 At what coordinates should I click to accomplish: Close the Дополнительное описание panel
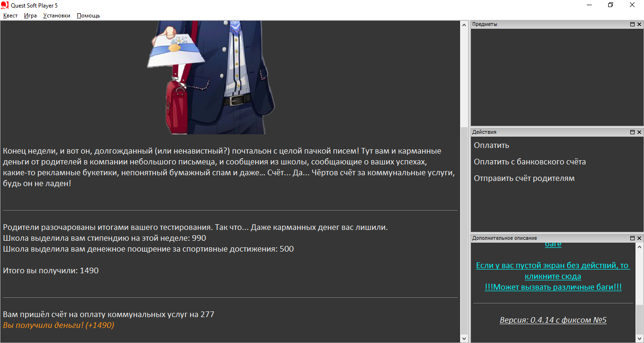pyautogui.click(x=639, y=238)
